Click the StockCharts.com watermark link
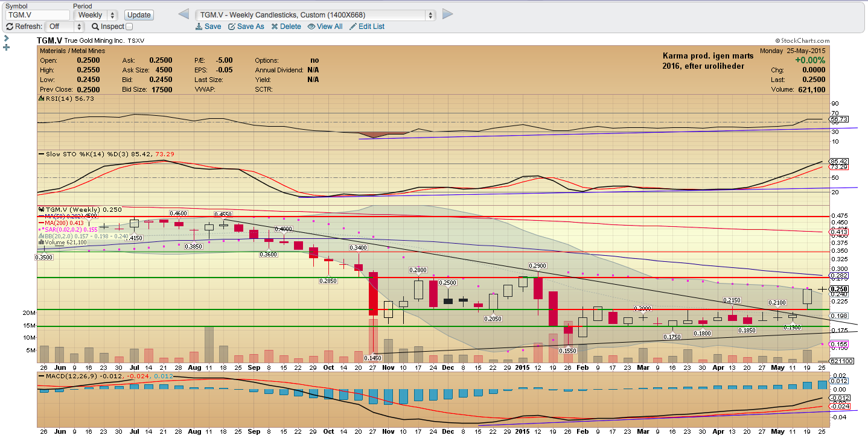Viewport: 868px width, 441px height. click(803, 41)
